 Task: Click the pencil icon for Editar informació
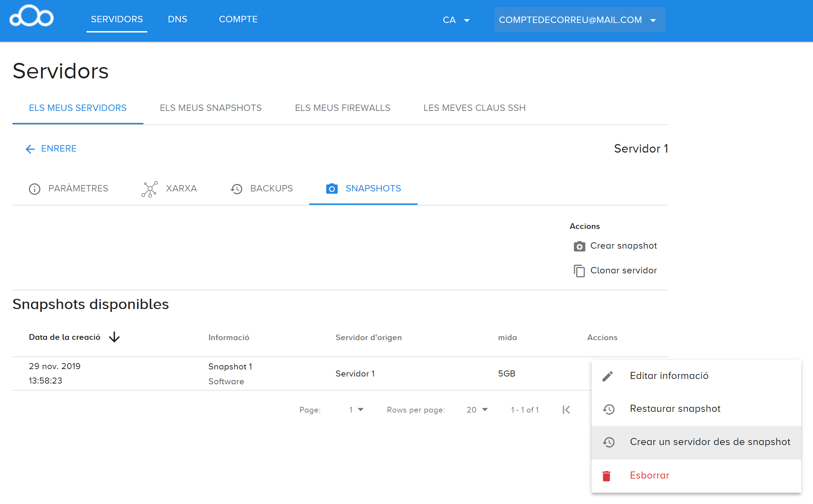coord(608,376)
